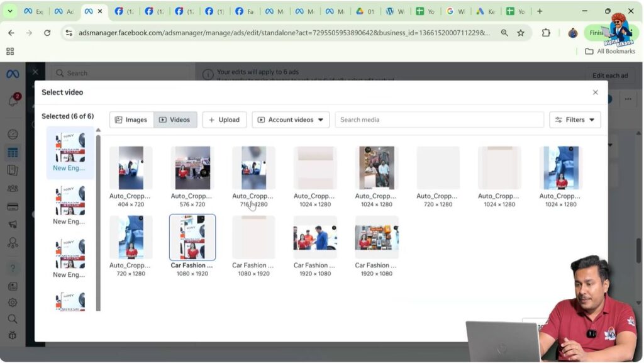Open the Settings gear in sidebar
This screenshot has height=363, width=644.
(12, 302)
